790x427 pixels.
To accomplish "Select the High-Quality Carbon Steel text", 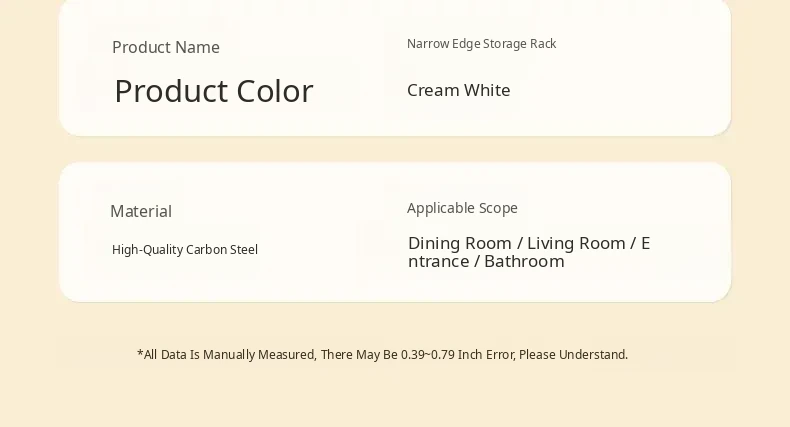I will pyautogui.click(x=184, y=250).
